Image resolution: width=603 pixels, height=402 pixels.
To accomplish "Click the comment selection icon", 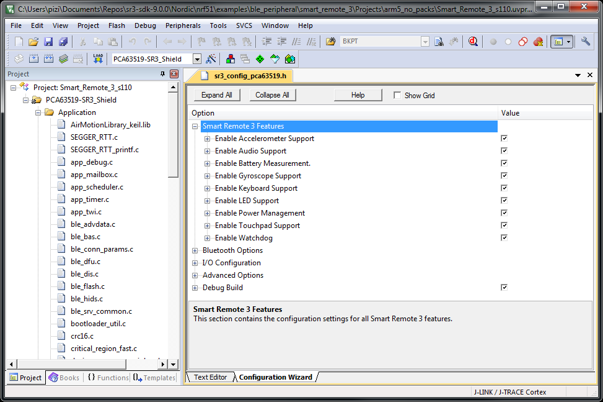I will coord(296,42).
